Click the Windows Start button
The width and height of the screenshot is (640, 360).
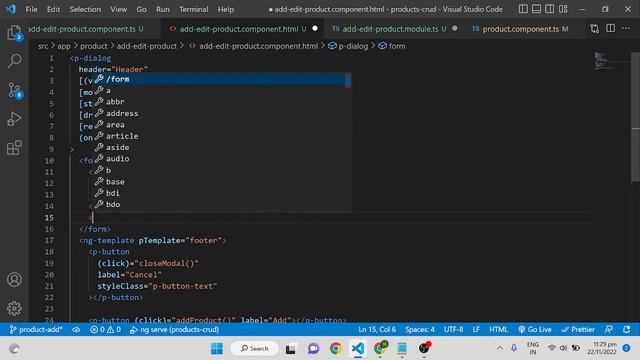tap(217, 349)
